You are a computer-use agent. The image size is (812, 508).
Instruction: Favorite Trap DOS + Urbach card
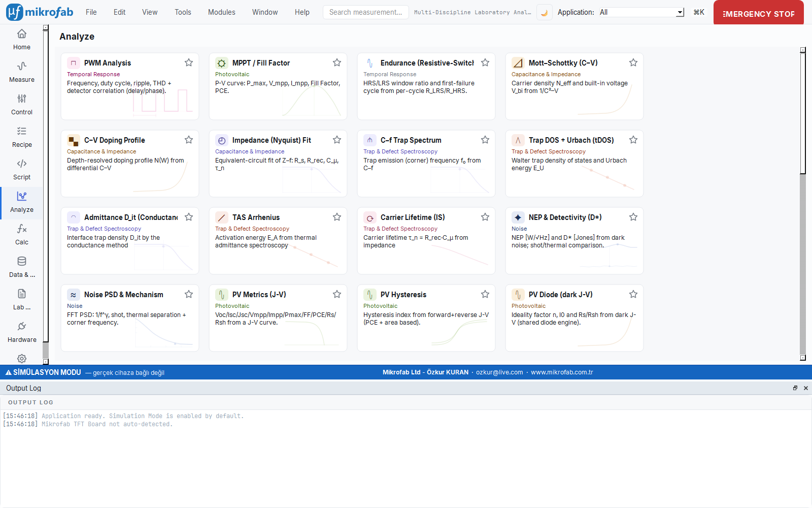(633, 140)
